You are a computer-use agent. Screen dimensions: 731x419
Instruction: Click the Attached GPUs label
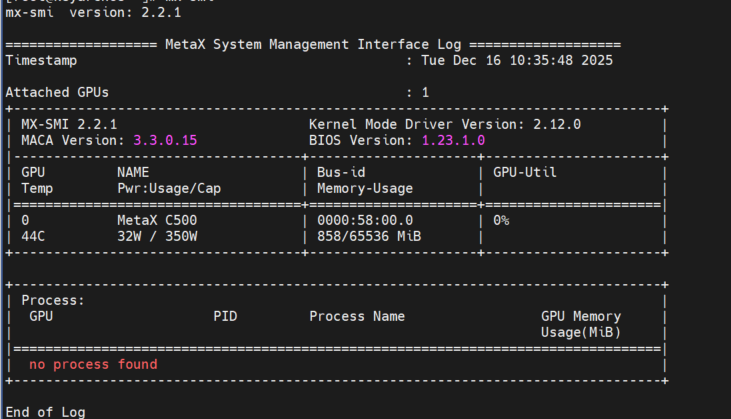tap(57, 92)
